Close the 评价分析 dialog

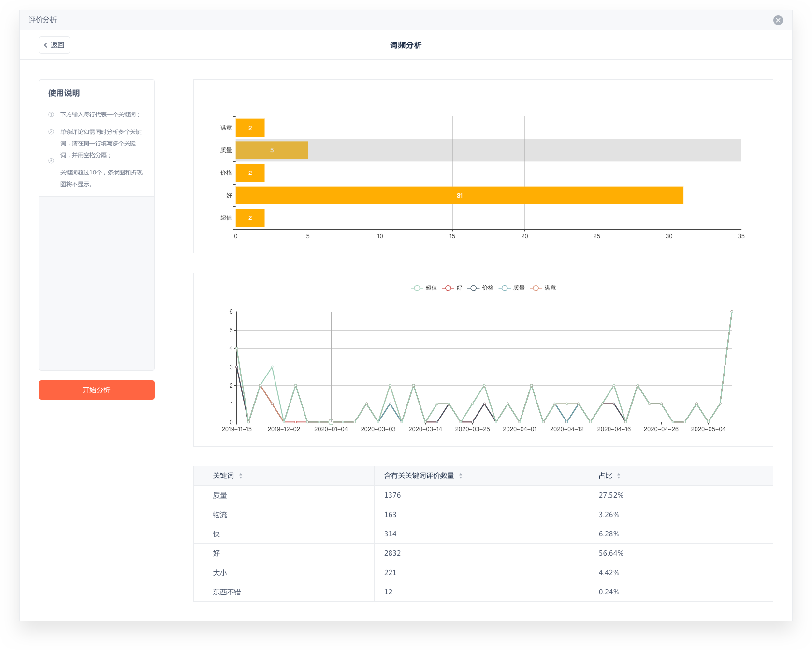point(778,20)
